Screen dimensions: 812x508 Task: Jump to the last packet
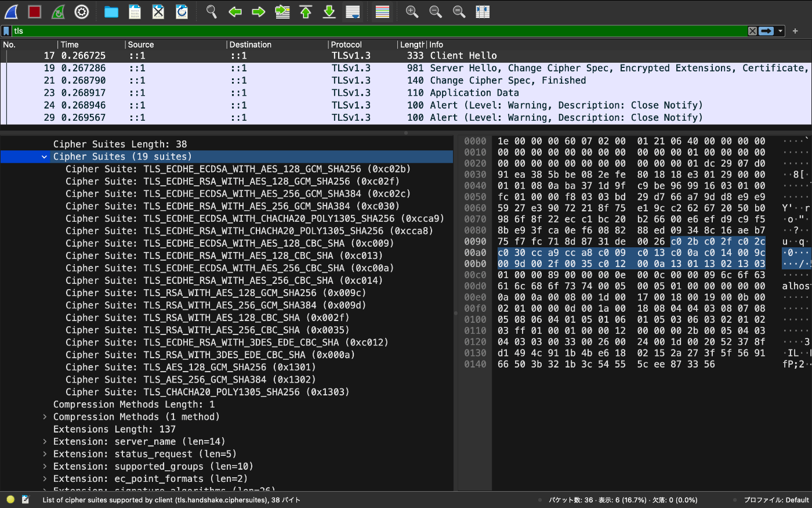click(329, 12)
